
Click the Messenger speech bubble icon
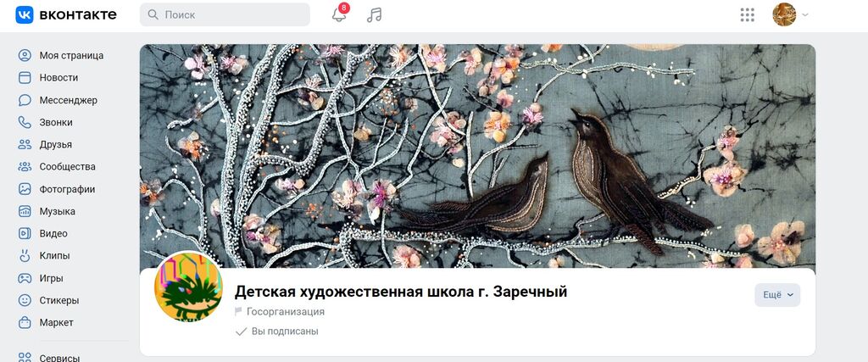point(25,100)
